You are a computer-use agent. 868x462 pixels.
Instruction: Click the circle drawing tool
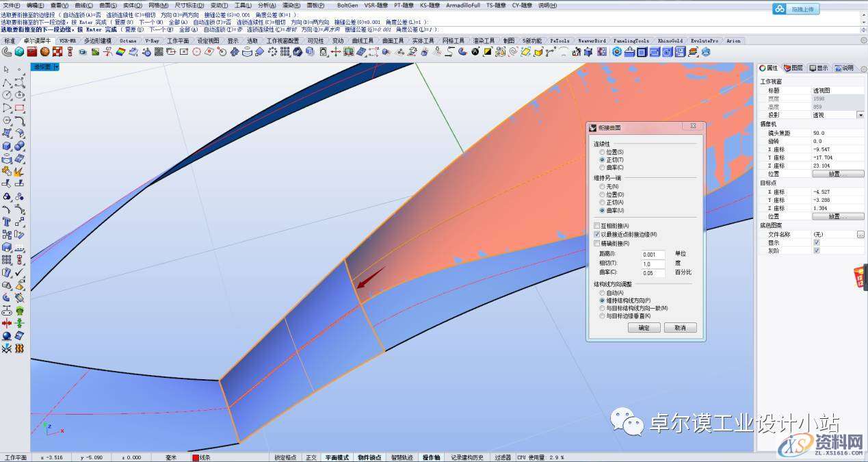pos(7,95)
